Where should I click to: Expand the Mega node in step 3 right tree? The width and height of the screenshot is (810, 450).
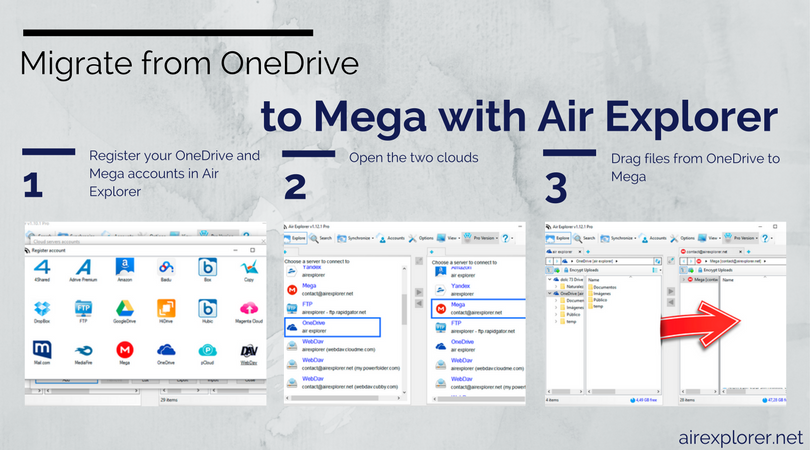click(x=684, y=280)
